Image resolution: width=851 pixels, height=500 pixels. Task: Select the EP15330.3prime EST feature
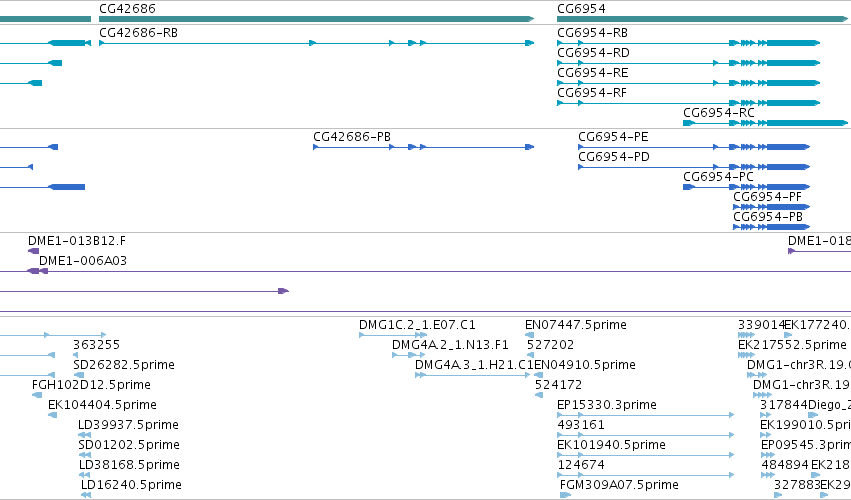[646, 415]
